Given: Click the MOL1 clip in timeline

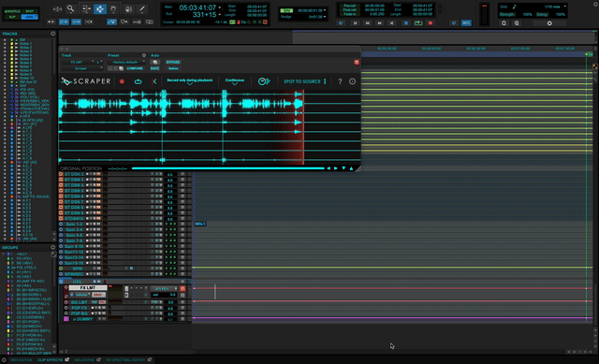Looking at the screenshot, I should click(200, 224).
